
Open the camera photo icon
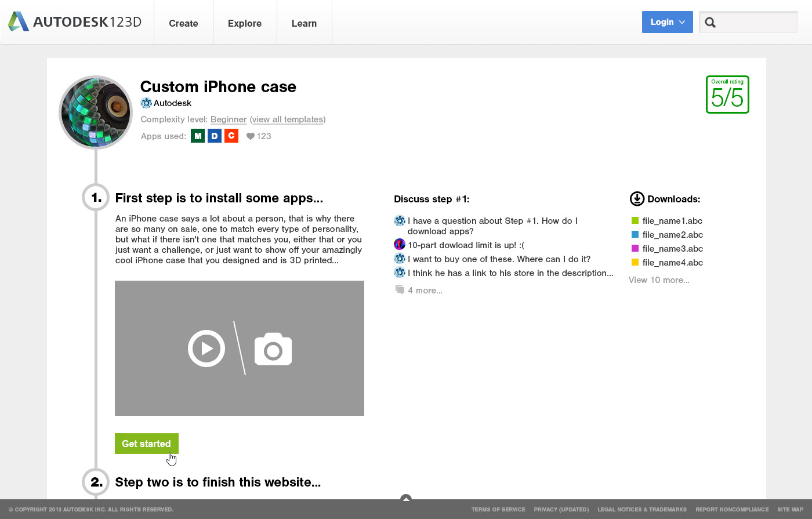[x=273, y=349]
